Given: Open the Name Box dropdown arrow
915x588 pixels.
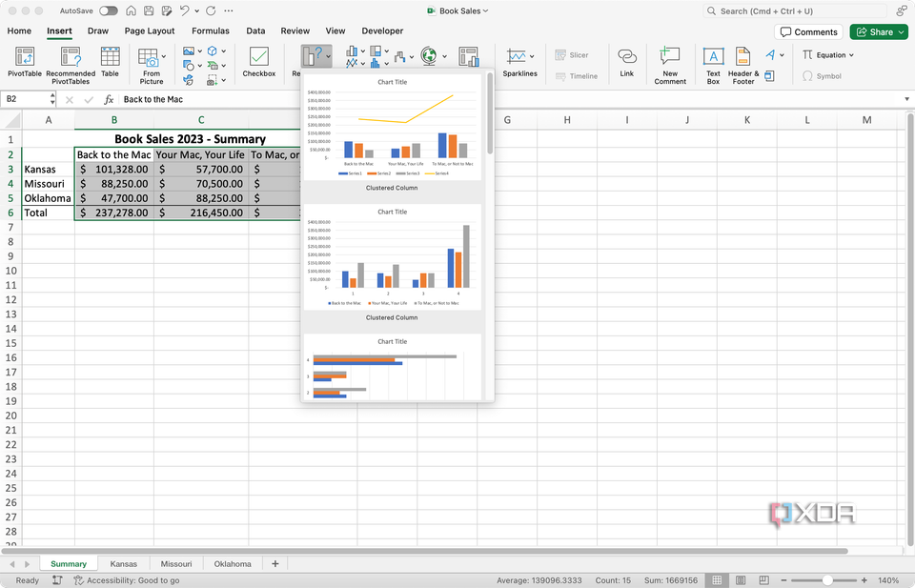Looking at the screenshot, I should point(52,98).
